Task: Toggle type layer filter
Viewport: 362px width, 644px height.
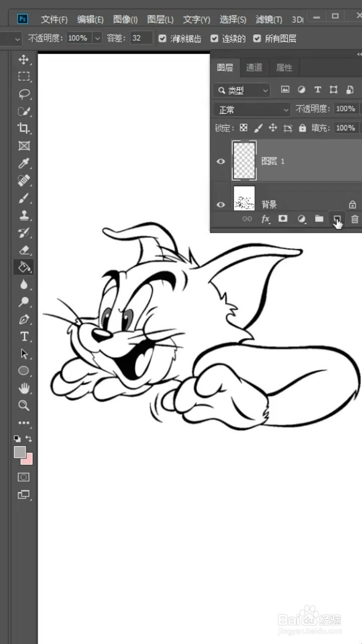Action: pos(317,90)
